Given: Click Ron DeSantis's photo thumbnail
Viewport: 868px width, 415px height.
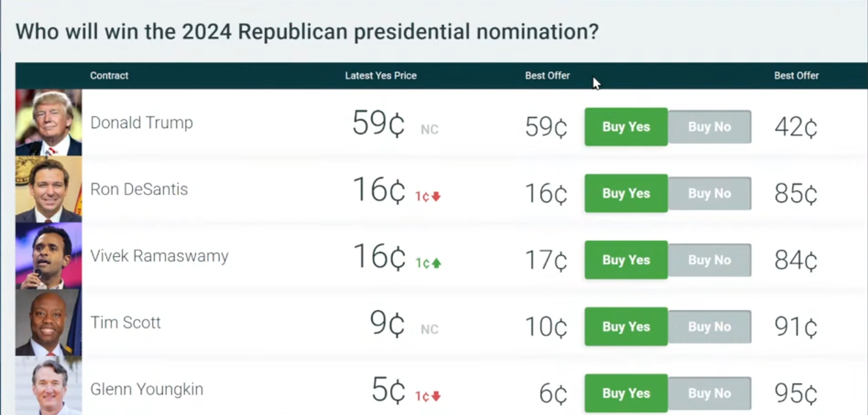Looking at the screenshot, I should coord(49,189).
